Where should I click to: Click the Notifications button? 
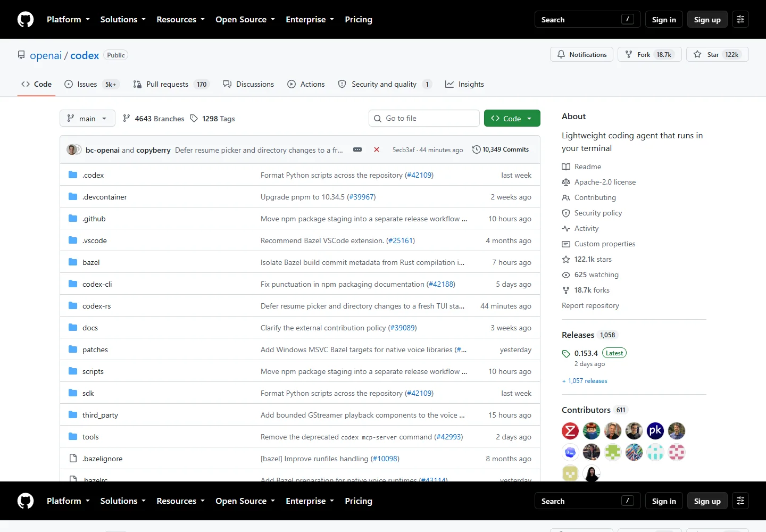coord(582,54)
